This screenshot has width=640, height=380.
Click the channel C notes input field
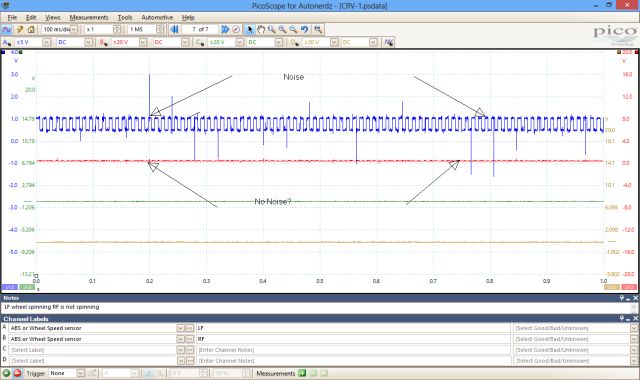click(x=353, y=350)
